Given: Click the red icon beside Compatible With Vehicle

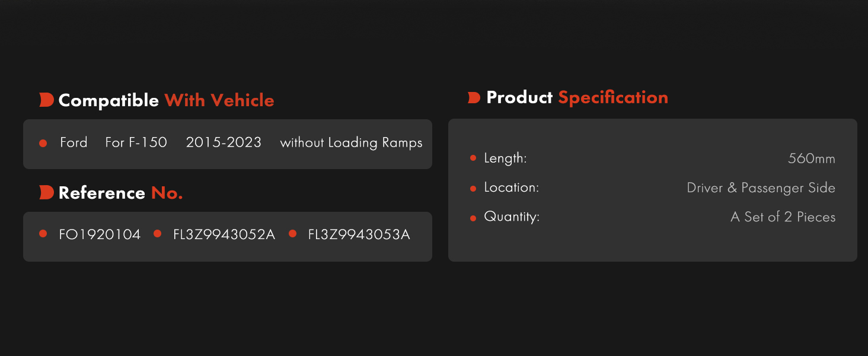Looking at the screenshot, I should tap(46, 100).
